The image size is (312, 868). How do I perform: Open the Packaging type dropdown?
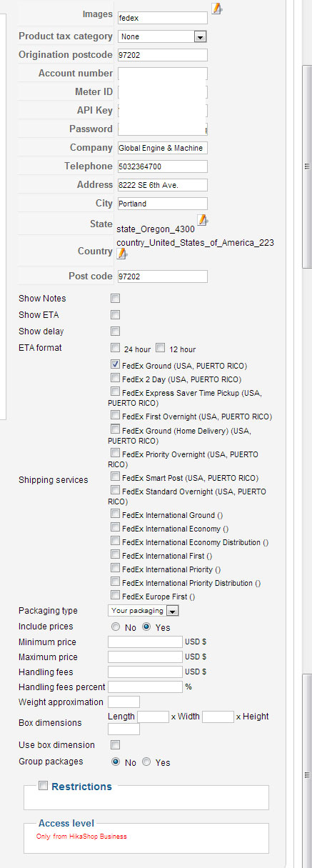[x=144, y=611]
